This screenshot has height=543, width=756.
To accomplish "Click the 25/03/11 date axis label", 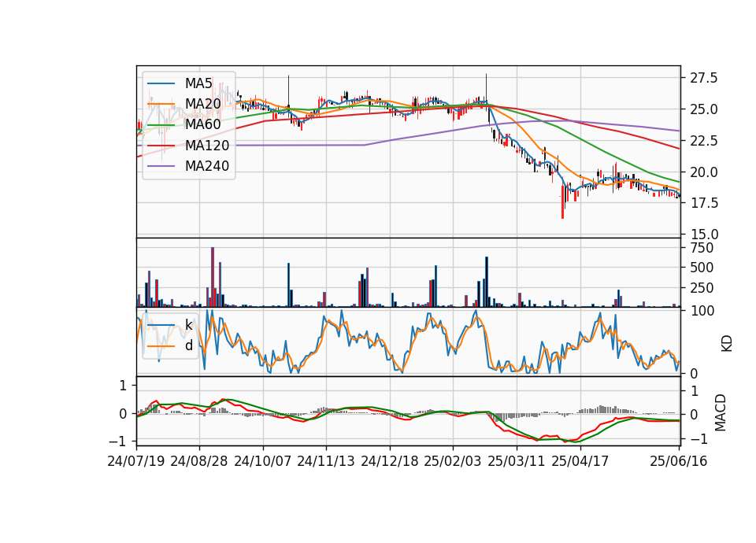I will tap(517, 461).
